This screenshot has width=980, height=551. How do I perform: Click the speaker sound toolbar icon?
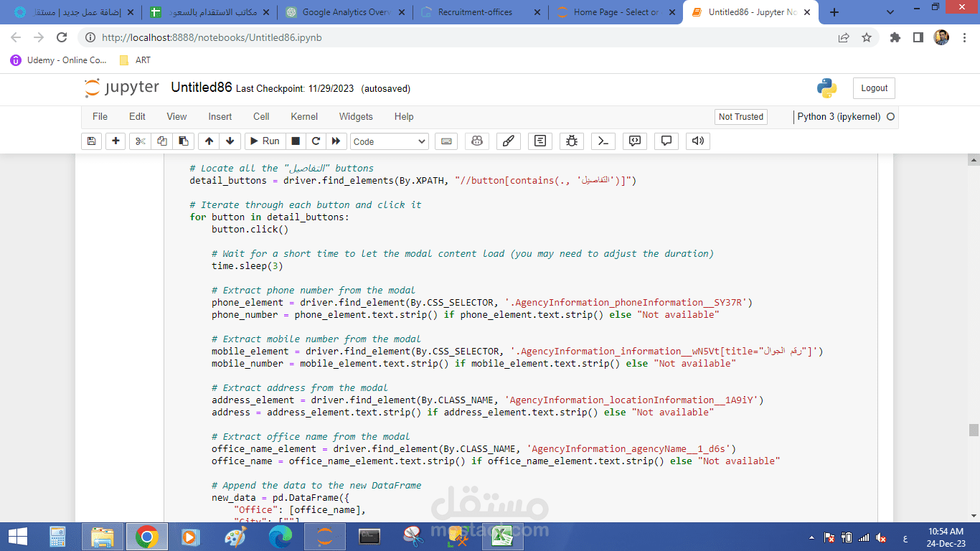697,141
